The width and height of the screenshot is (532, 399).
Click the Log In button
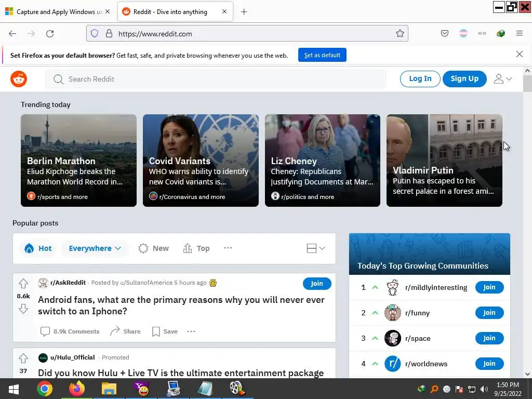pyautogui.click(x=420, y=79)
